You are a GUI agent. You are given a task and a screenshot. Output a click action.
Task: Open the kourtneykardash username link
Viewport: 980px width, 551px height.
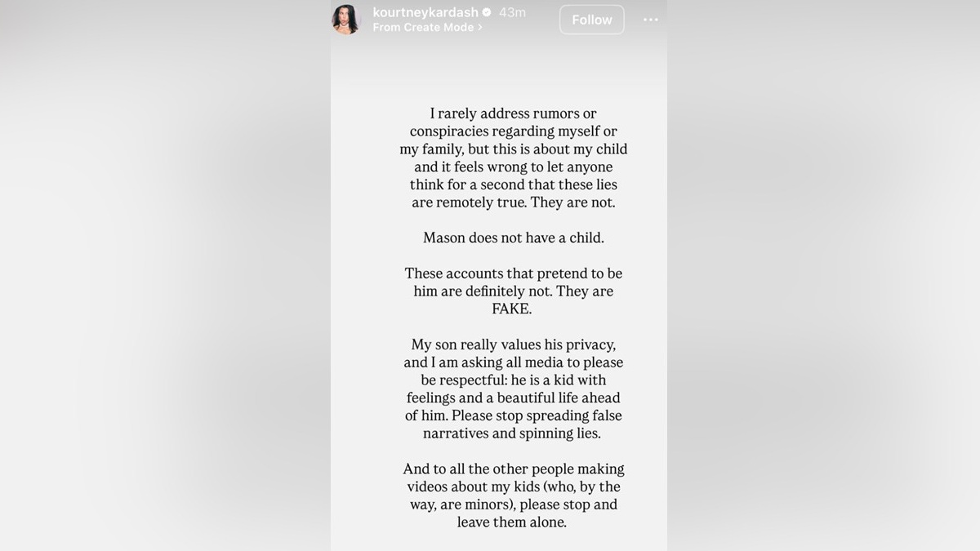pyautogui.click(x=425, y=12)
